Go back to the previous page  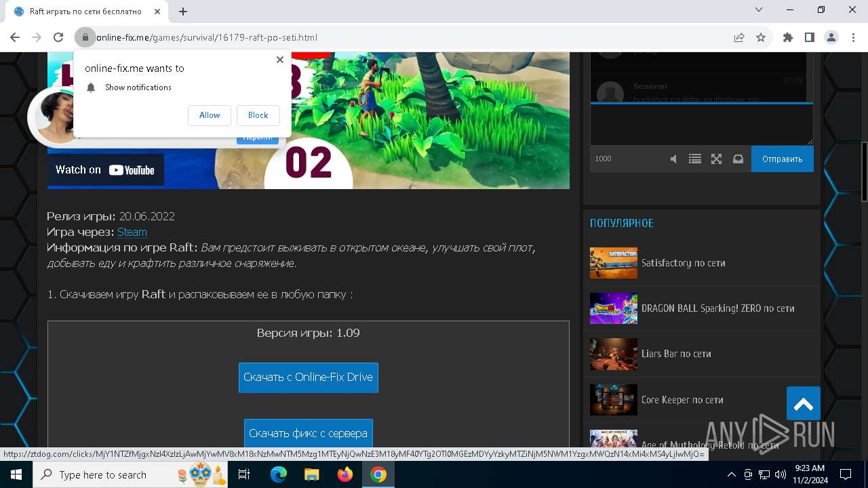pyautogui.click(x=15, y=37)
